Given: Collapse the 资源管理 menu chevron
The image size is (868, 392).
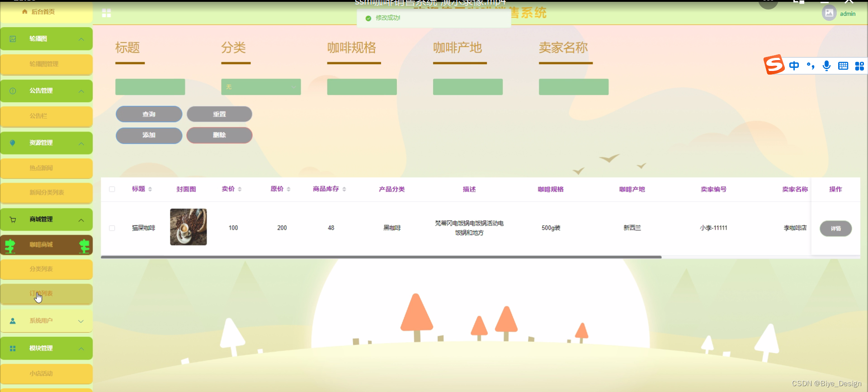Looking at the screenshot, I should 81,143.
